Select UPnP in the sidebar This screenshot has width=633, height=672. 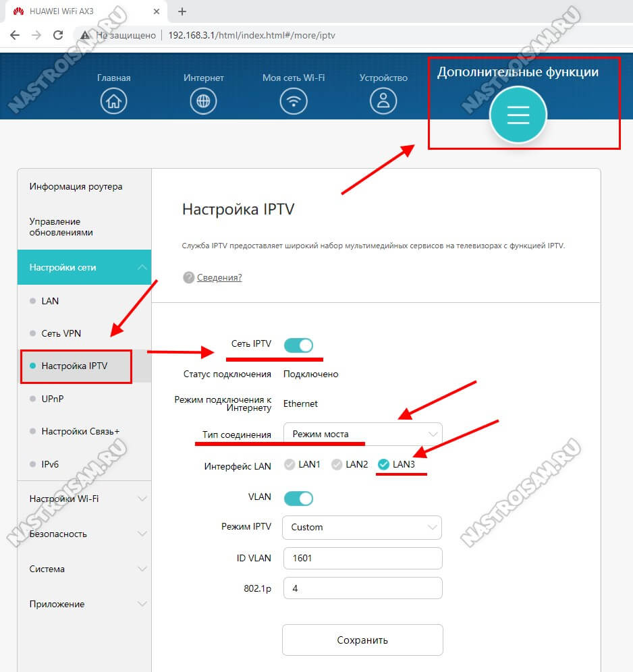pos(51,399)
